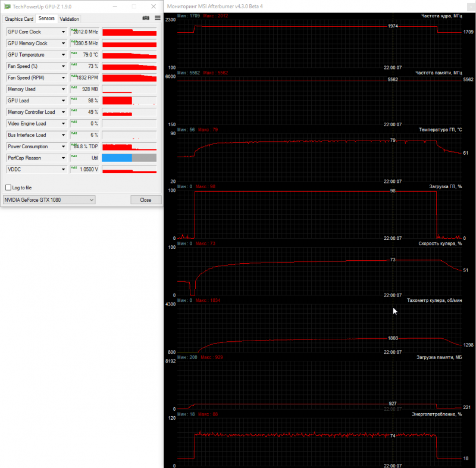
Task: Open the GPU-Z hamburger menu icon
Action: 158,18
